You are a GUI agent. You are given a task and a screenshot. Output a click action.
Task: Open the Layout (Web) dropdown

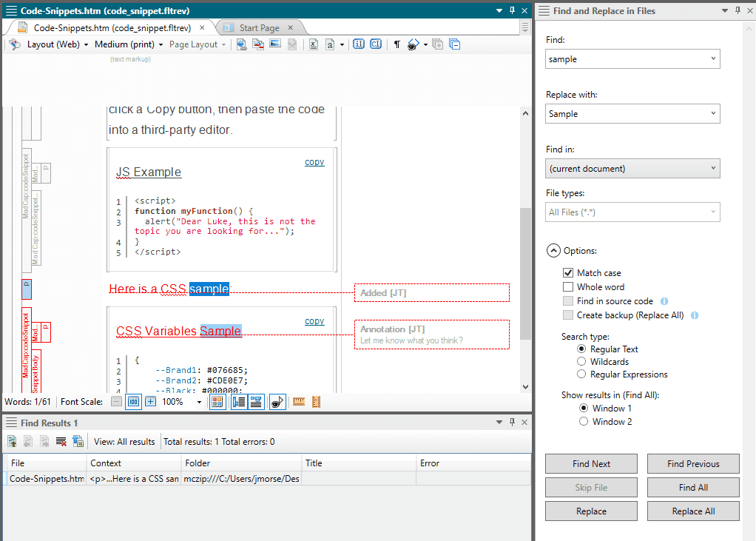58,44
